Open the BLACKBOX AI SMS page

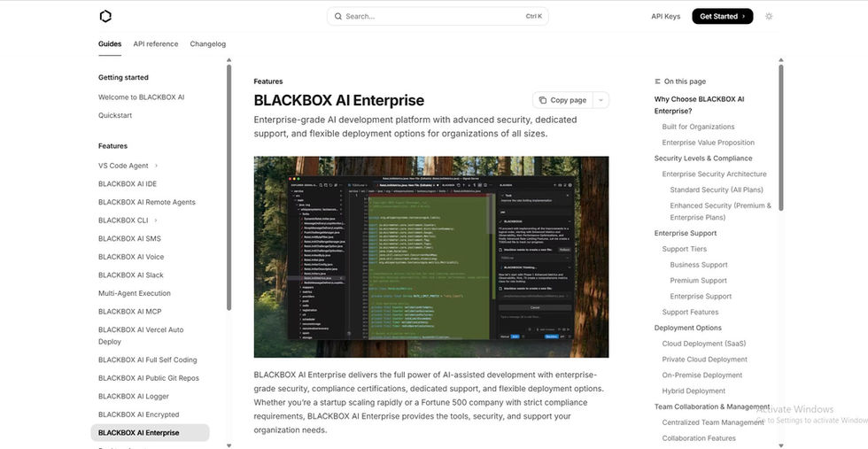click(129, 238)
